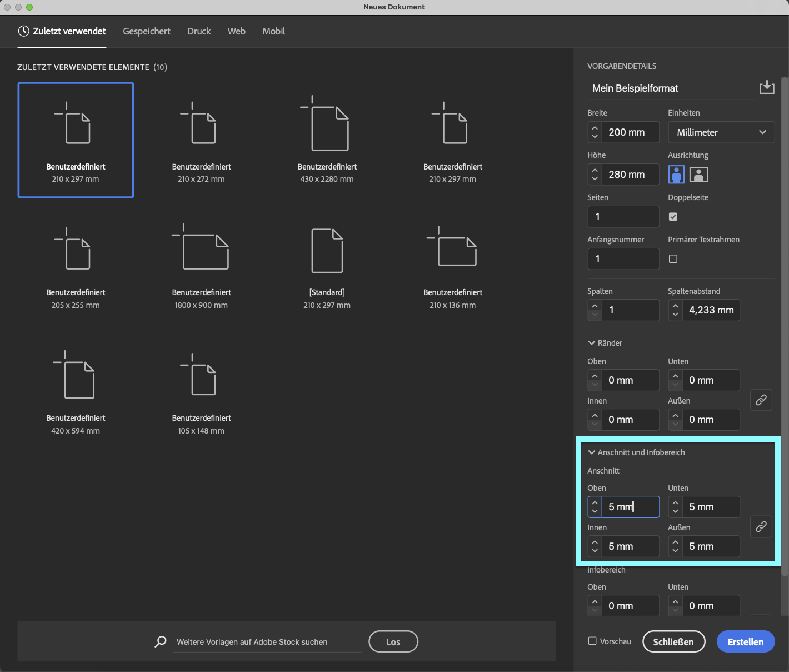This screenshot has width=789, height=672.
Task: Click the Los button
Action: [x=393, y=641]
